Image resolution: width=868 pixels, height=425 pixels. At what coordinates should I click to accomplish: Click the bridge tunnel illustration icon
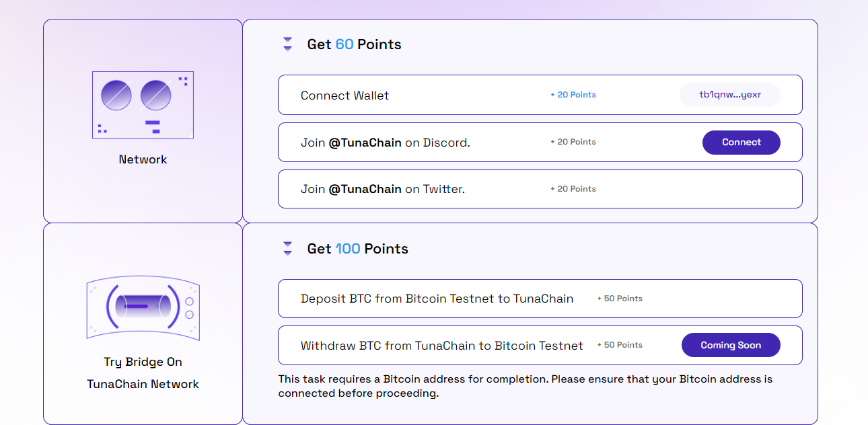tap(143, 307)
